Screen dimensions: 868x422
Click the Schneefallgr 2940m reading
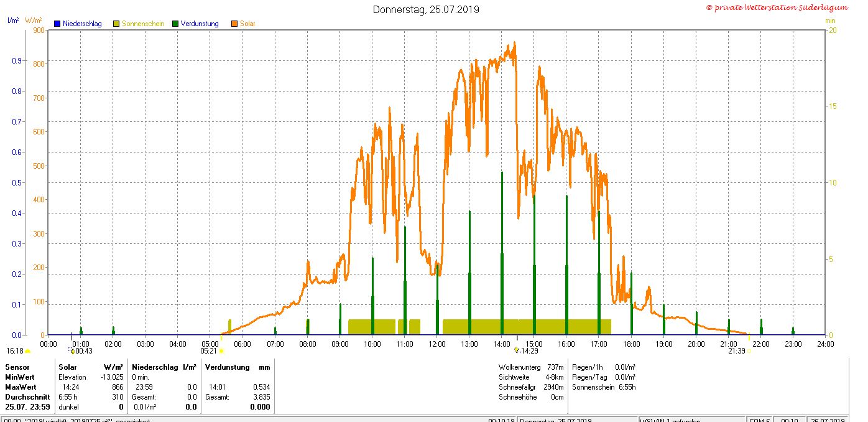(531, 387)
